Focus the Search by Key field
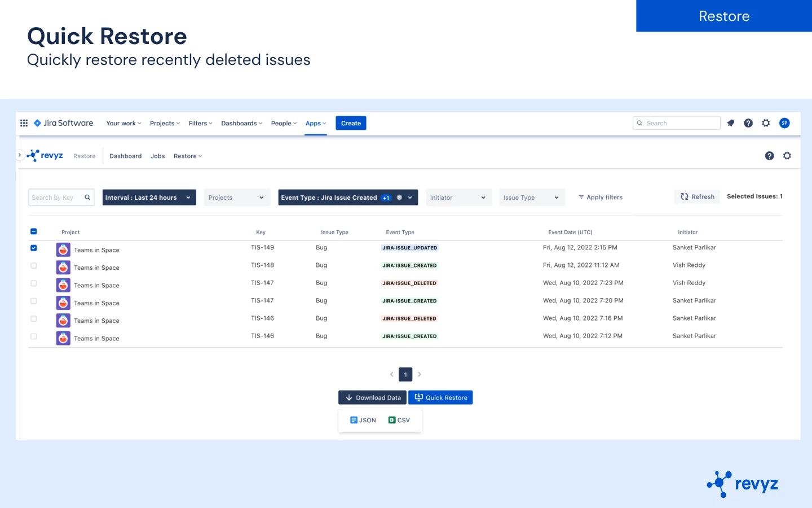 point(61,198)
